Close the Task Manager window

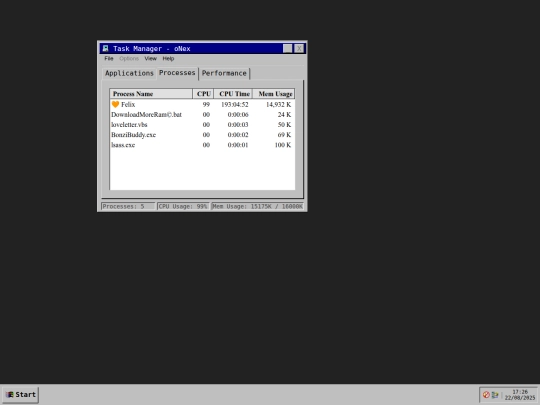[299, 49]
